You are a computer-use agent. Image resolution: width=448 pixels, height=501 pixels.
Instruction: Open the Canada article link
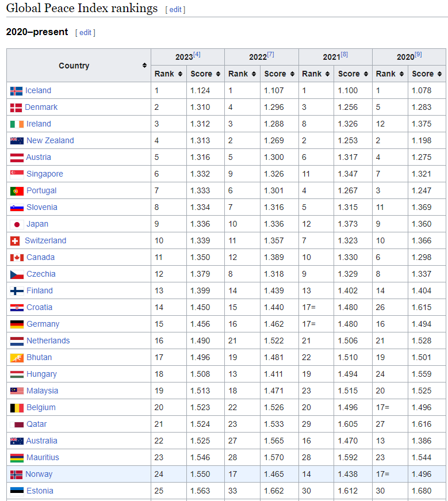point(41,257)
